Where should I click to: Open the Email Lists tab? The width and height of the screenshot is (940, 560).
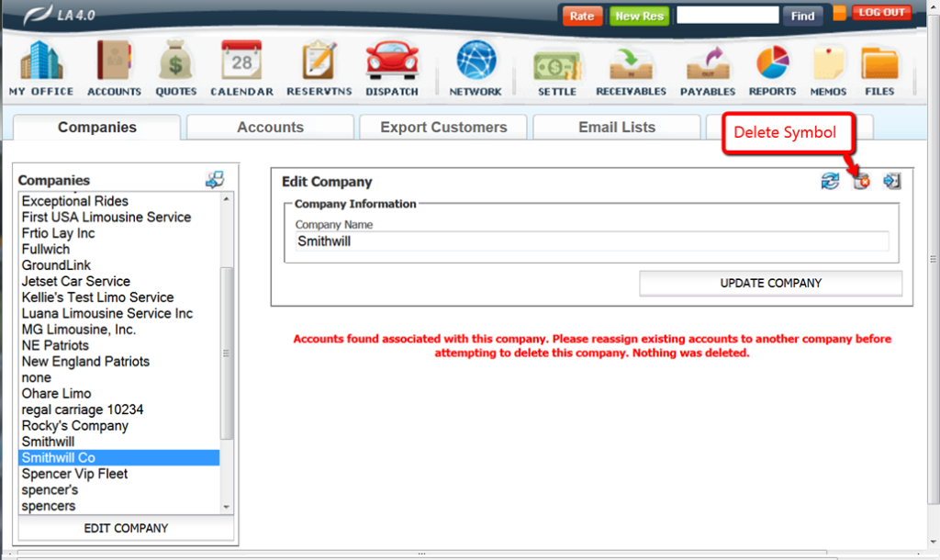click(x=617, y=128)
